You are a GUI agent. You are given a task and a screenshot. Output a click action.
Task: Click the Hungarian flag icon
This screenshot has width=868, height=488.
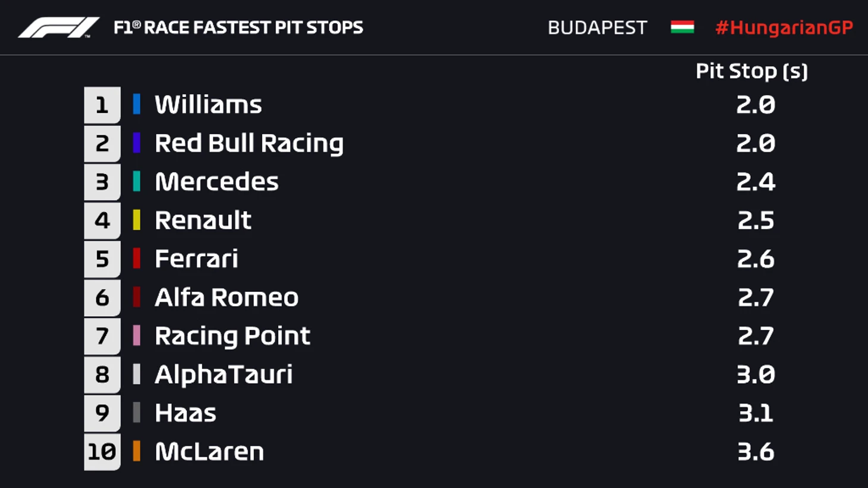682,27
